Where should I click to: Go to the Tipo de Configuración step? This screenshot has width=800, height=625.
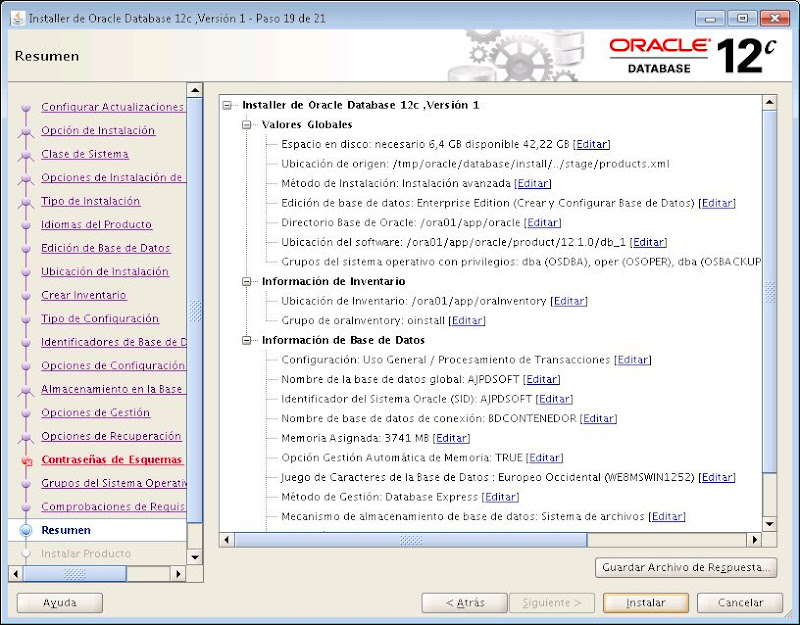point(100,318)
